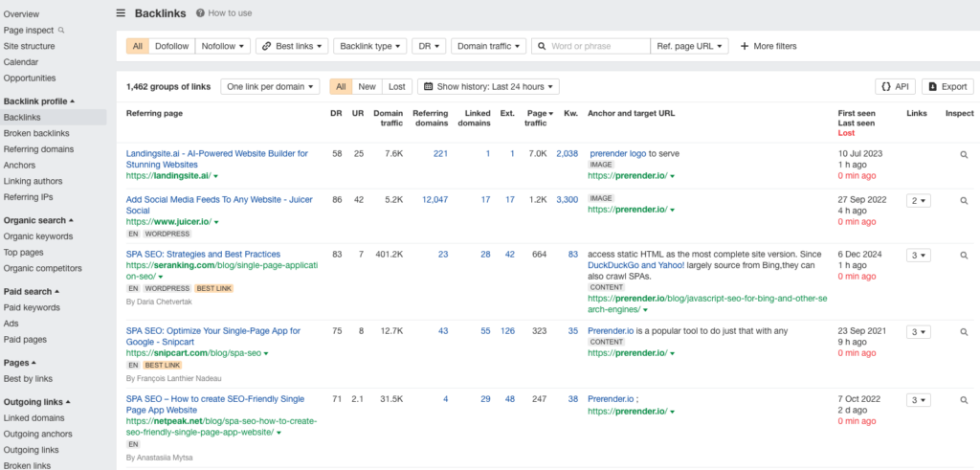This screenshot has width=980, height=470.
Task: Click the Page inspect search icon in sidebar
Action: point(61,30)
